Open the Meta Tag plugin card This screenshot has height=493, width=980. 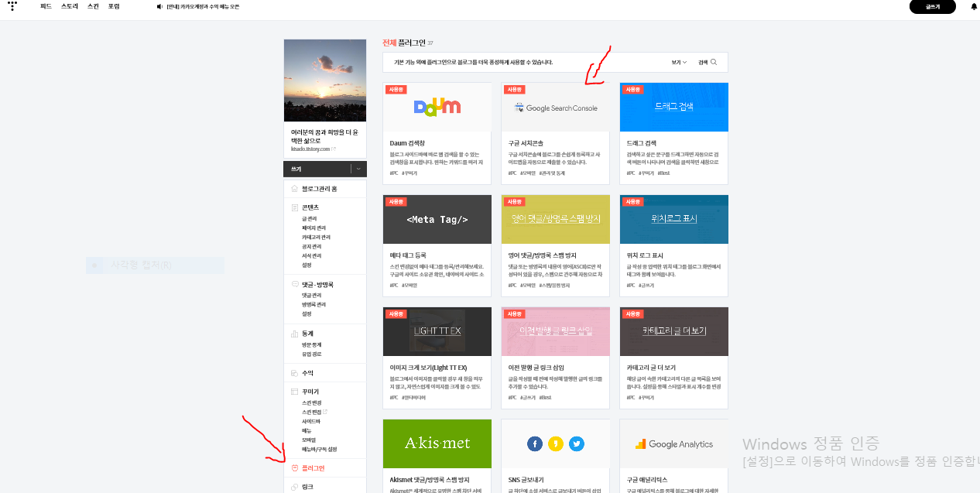437,245
